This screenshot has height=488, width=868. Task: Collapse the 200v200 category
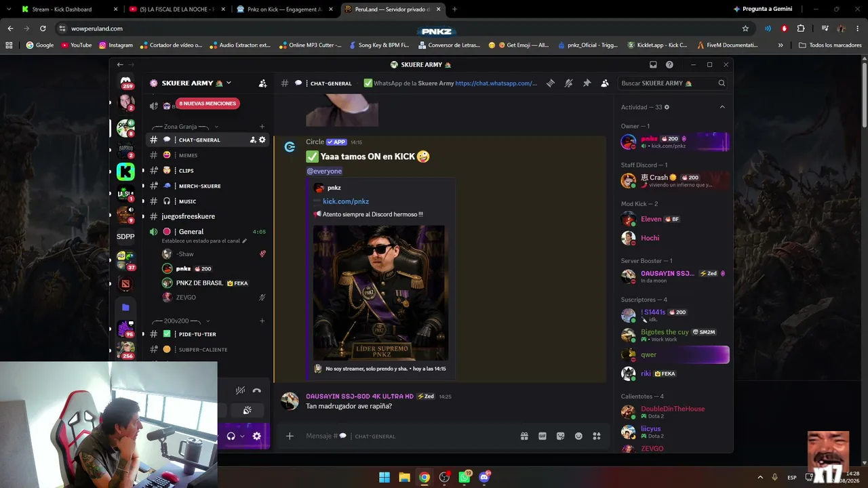click(x=208, y=321)
